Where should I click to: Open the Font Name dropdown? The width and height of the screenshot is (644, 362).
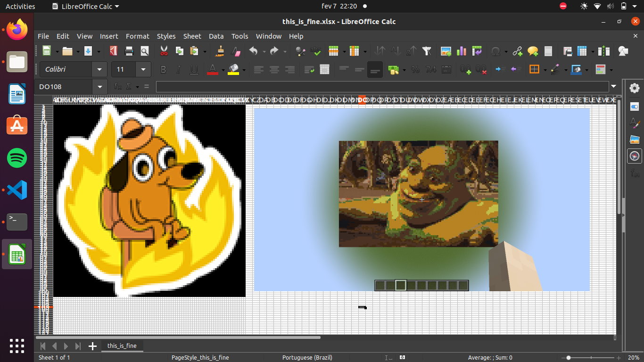pyautogui.click(x=99, y=69)
